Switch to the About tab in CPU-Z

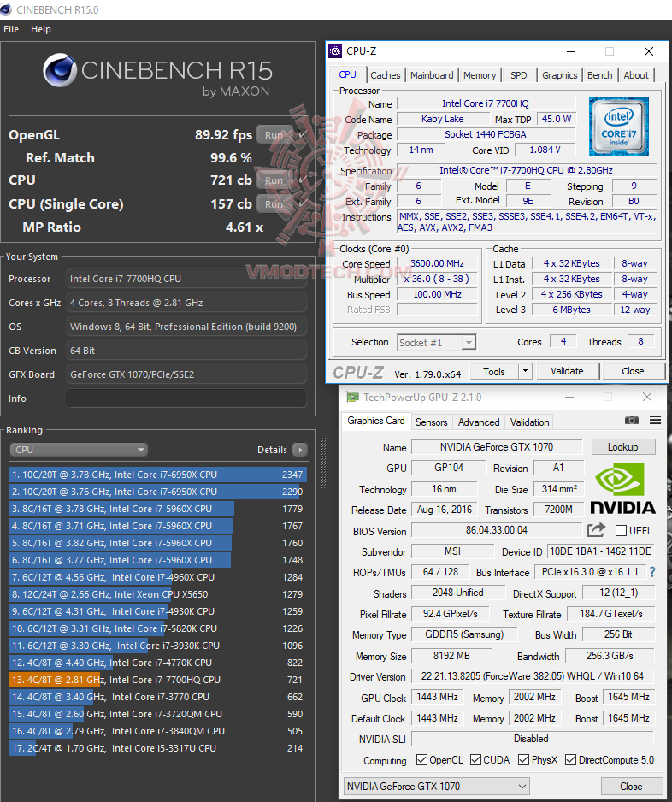pyautogui.click(x=636, y=75)
